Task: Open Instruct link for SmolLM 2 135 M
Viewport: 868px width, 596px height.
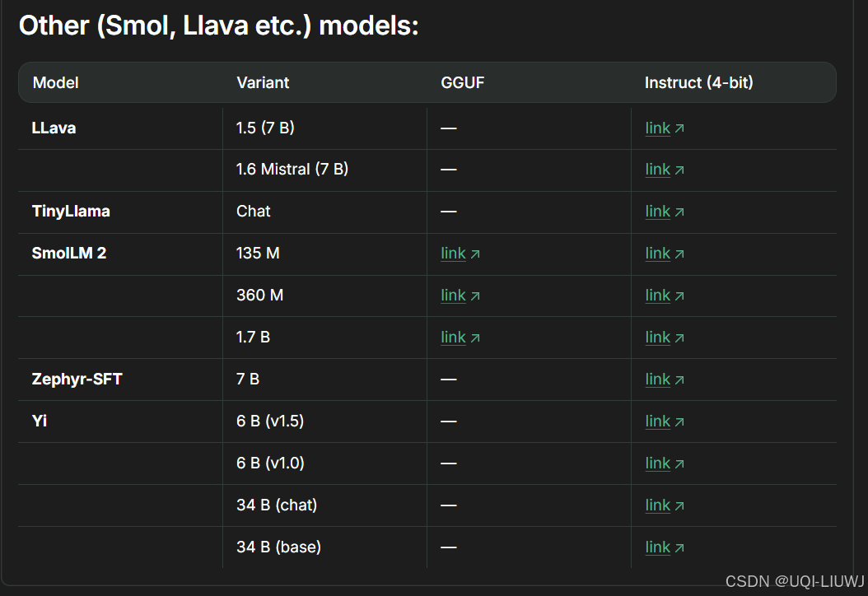Action: point(665,254)
